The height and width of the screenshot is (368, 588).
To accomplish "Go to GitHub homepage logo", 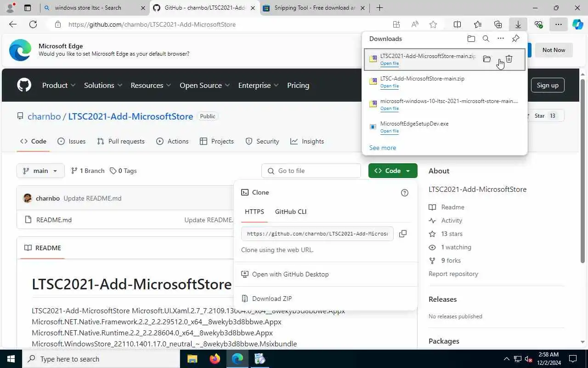I will [24, 85].
